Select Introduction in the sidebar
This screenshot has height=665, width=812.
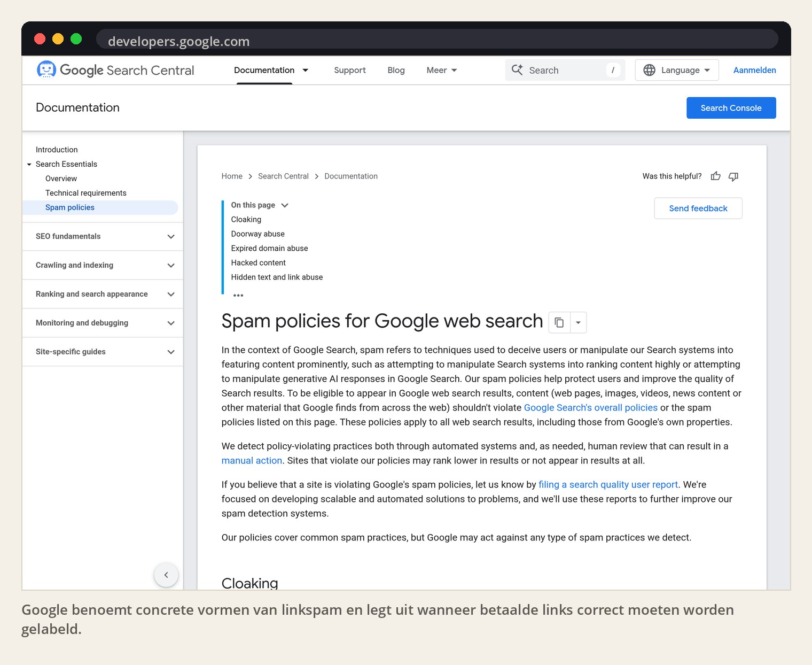click(x=57, y=150)
